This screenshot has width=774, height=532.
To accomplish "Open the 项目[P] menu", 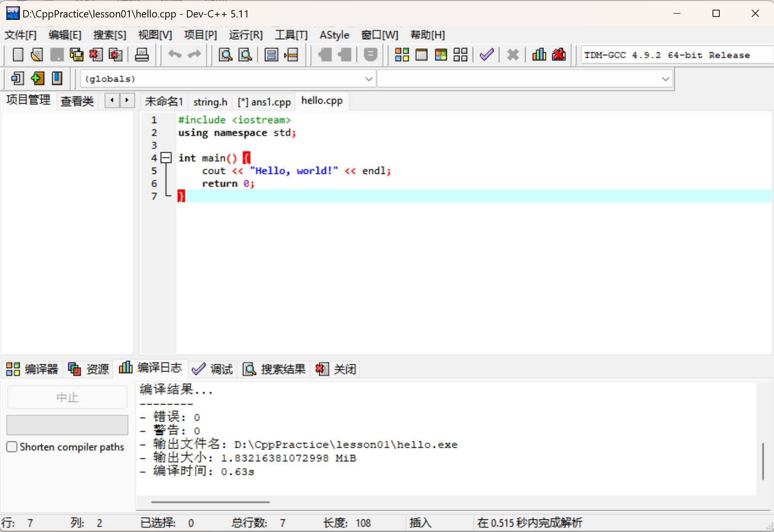I will [x=201, y=35].
